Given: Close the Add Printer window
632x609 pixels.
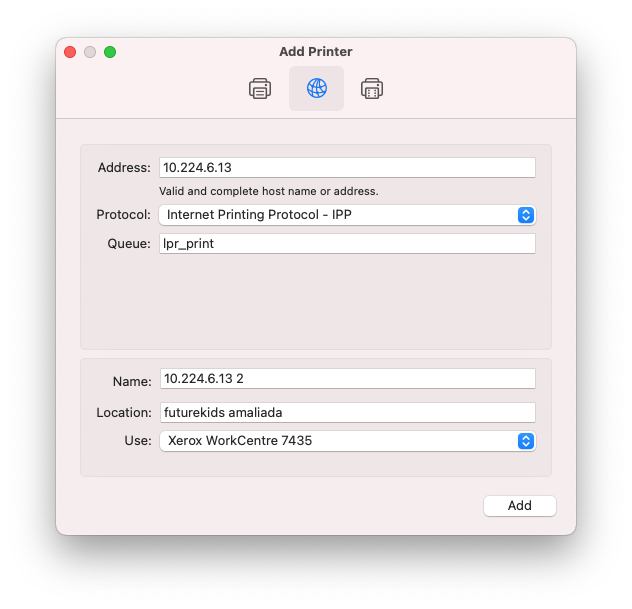Looking at the screenshot, I should pyautogui.click(x=70, y=52).
